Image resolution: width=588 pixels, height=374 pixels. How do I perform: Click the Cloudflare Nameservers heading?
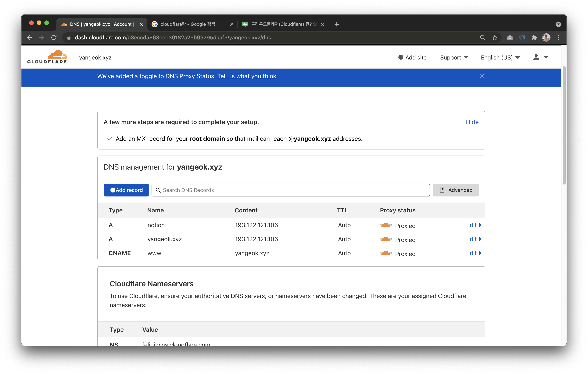point(151,284)
